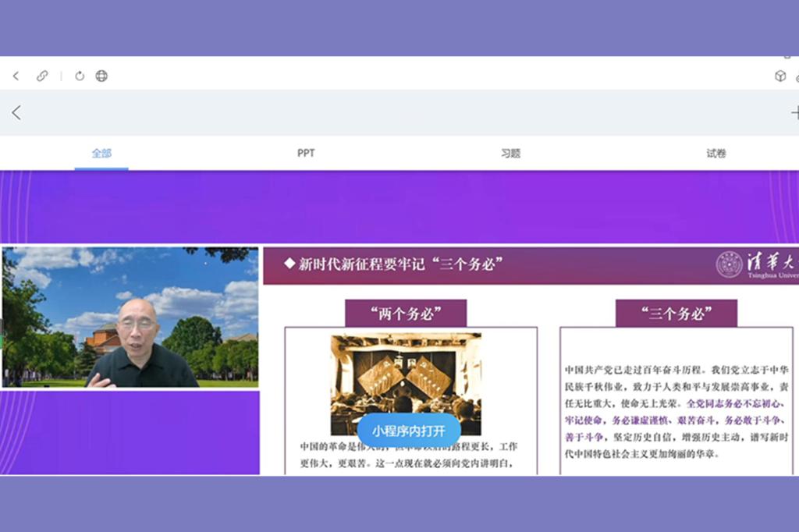The height and width of the screenshot is (532, 799).
Task: Click the plus icon at right of header
Action: tap(794, 113)
